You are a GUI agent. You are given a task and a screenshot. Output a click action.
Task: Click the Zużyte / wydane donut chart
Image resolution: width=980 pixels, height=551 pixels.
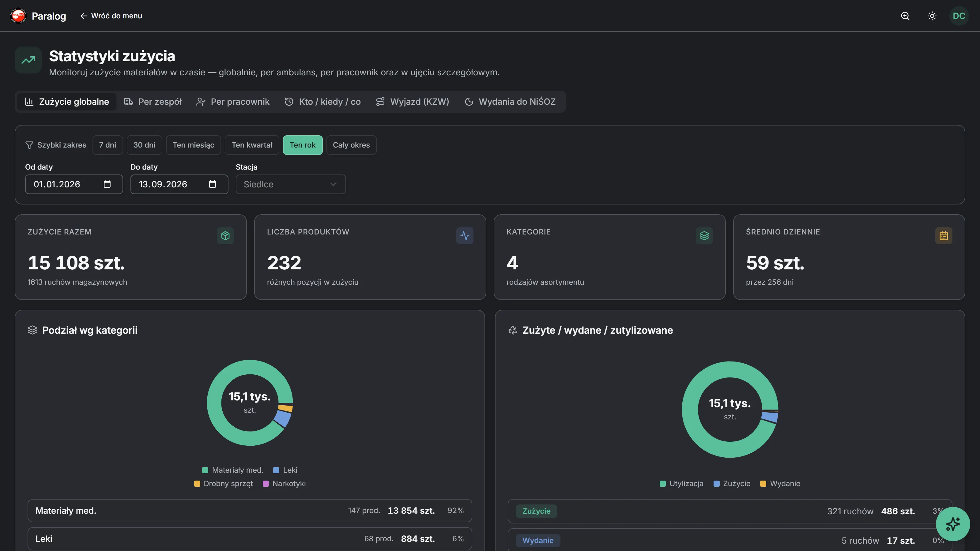pyautogui.click(x=730, y=409)
